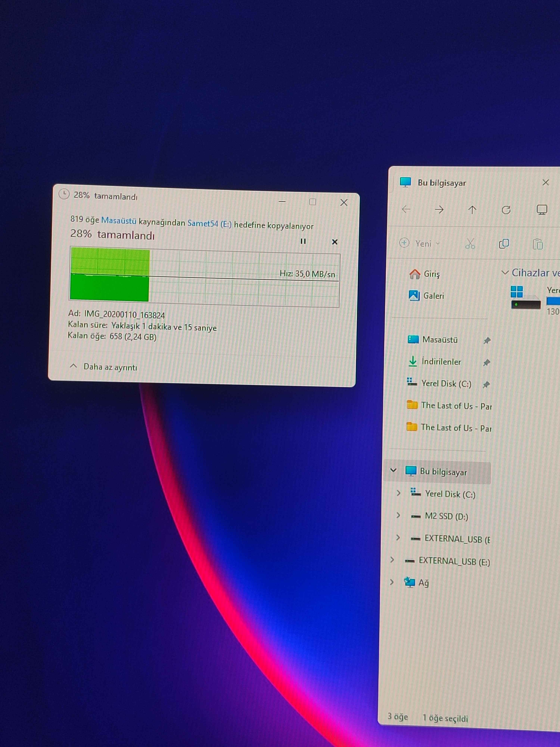
Task: Click the Bu bilgisayar tab title
Action: [441, 183]
